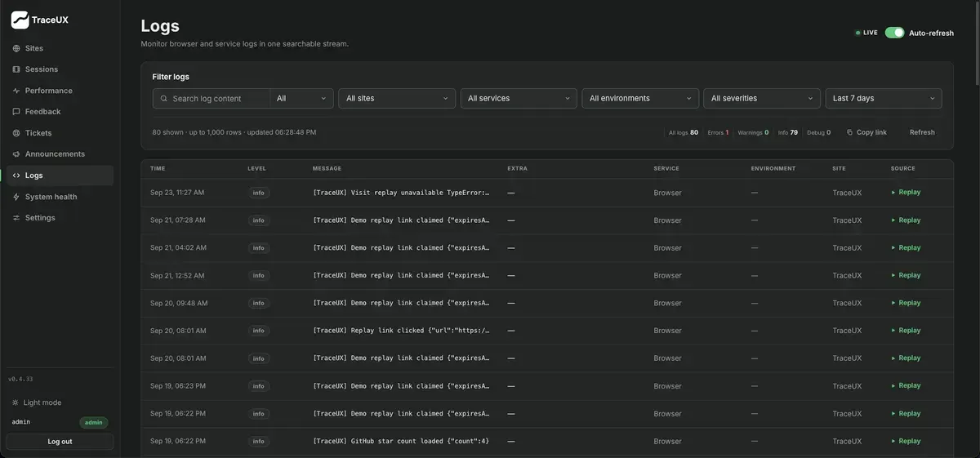The height and width of the screenshot is (458, 980).
Task: Click the Replay play icon for Sep 20, 09:48 AM
Action: [893, 303]
